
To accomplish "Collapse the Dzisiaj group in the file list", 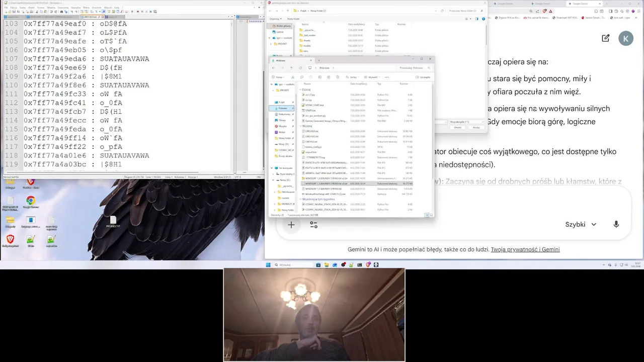I will coord(300,89).
